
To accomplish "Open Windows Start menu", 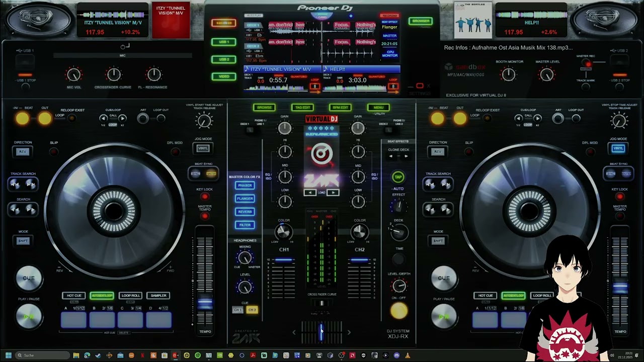I will [8, 355].
